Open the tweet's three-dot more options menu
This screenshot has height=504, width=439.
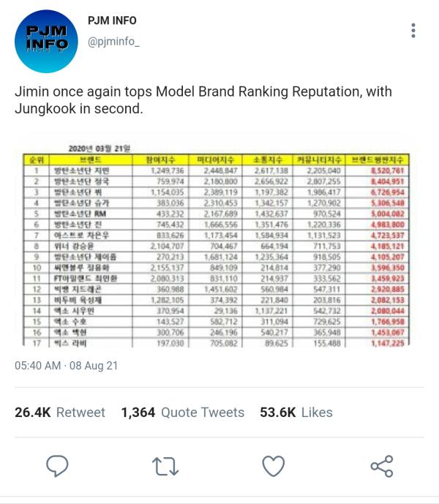(x=413, y=31)
